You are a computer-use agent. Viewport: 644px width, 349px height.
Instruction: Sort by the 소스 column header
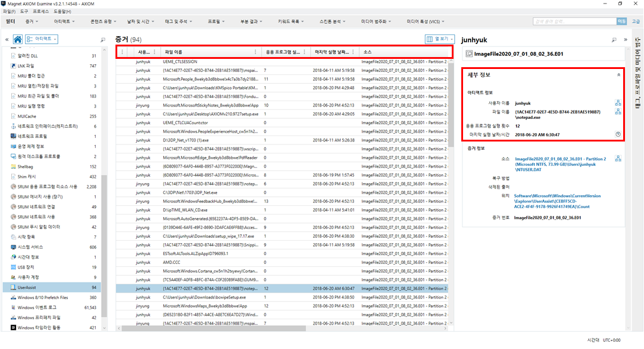click(x=368, y=52)
